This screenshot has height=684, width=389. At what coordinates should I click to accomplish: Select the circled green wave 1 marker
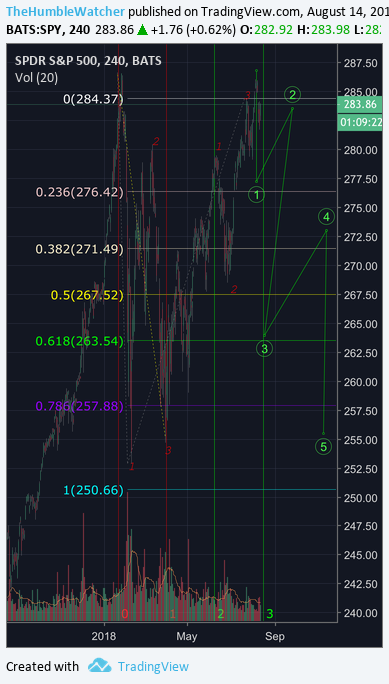point(257,195)
